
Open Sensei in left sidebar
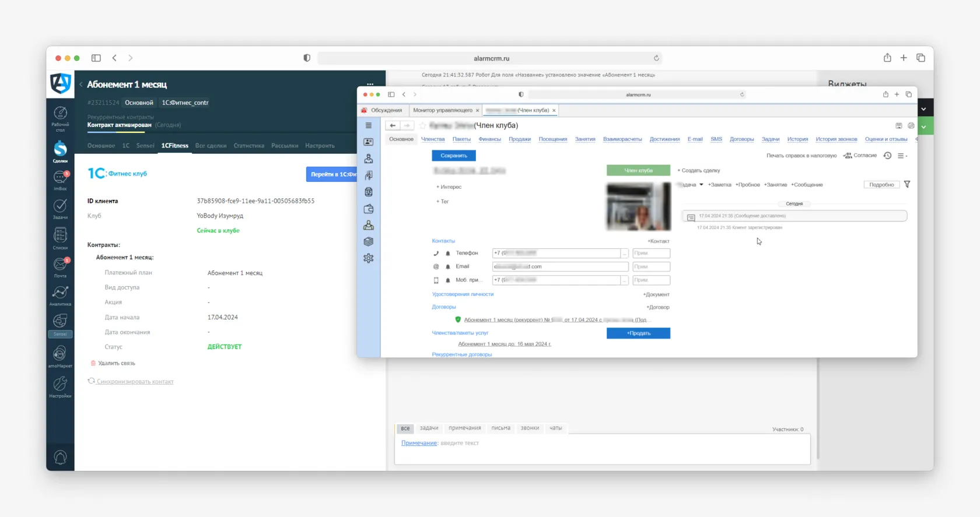[60, 325]
